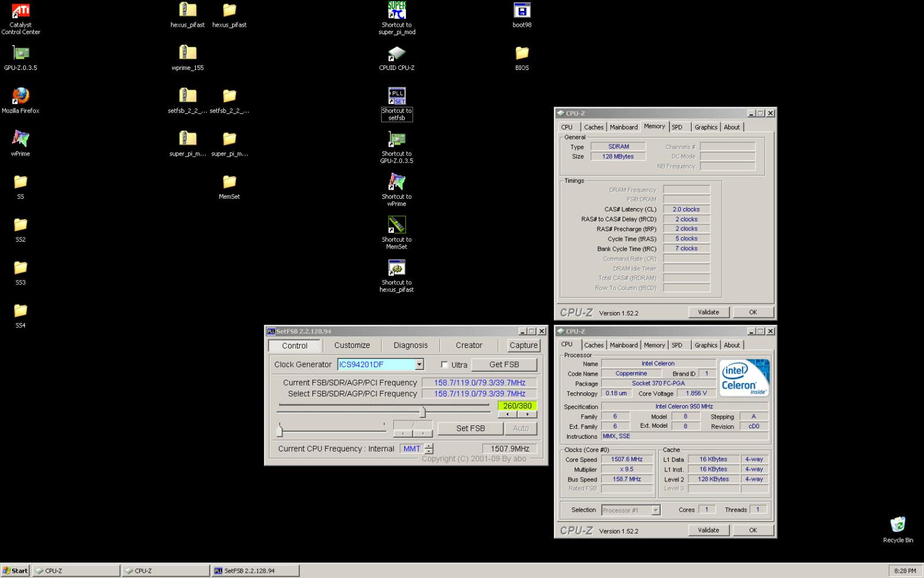Click the Get FSB button

(504, 365)
